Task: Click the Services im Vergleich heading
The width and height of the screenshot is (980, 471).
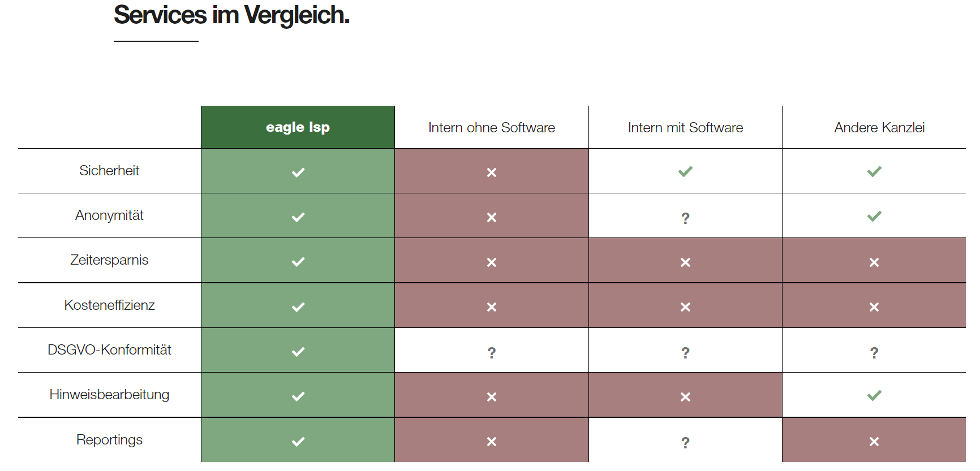Action: (231, 15)
